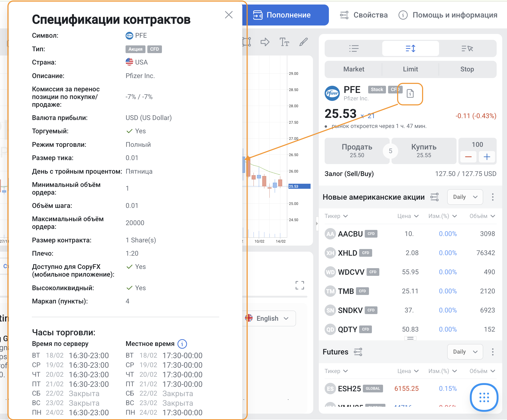Viewport: 507px width, 420px height.
Task: Open more options for Новые американские акции
Action: 493,197
